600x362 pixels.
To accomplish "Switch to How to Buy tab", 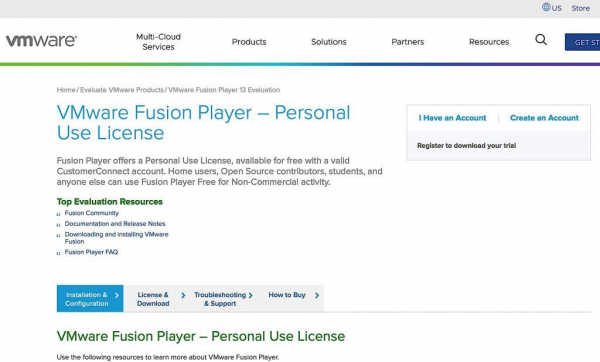I will (x=290, y=298).
